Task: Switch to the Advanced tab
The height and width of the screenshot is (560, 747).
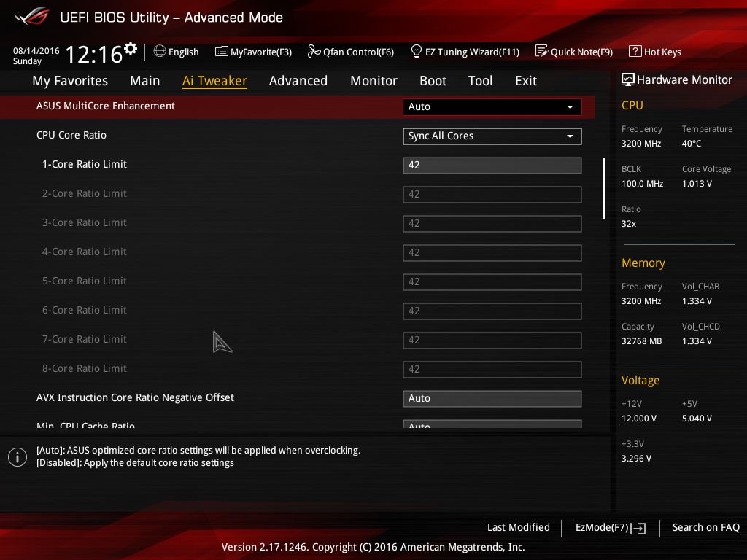Action: click(x=298, y=81)
